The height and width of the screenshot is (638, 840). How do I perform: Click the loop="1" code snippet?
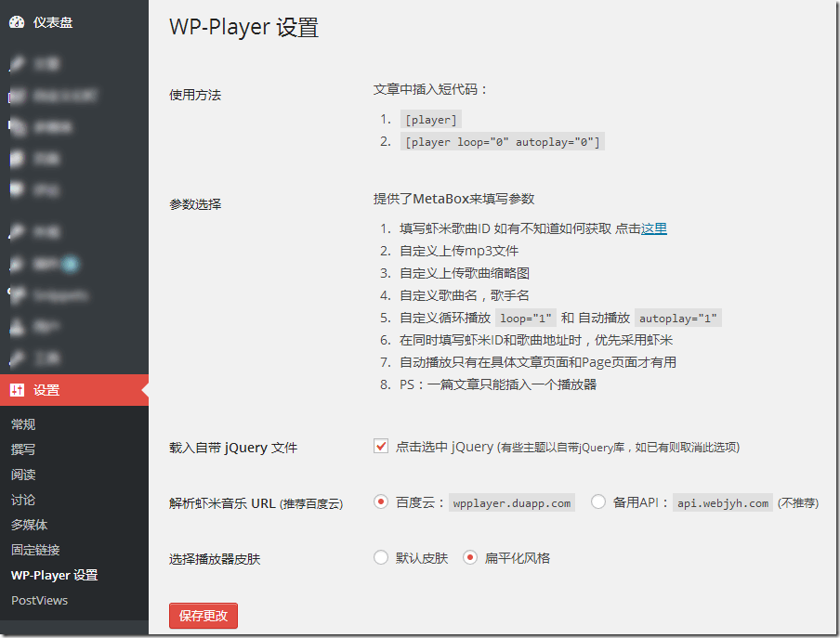click(526, 319)
